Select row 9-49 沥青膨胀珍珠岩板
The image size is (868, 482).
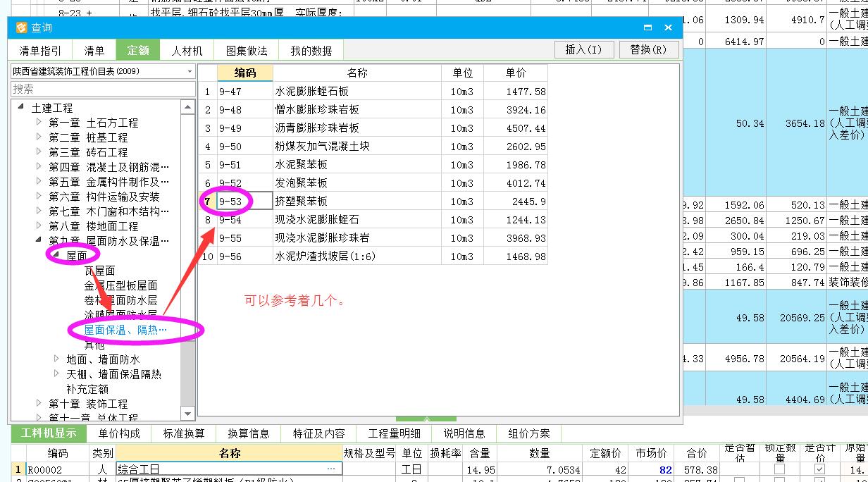(x=373, y=128)
